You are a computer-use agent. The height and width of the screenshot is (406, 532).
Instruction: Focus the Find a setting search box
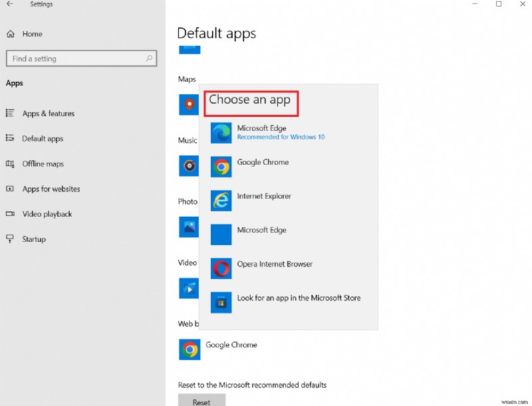81,58
